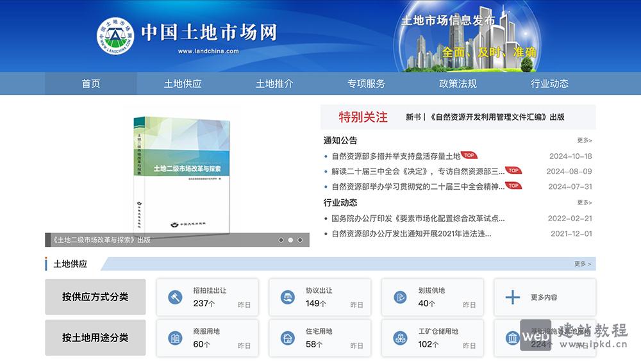Image resolution: width=641 pixels, height=364 pixels.
Task: Click date 2024-10-18
Action: pyautogui.click(x=570, y=156)
